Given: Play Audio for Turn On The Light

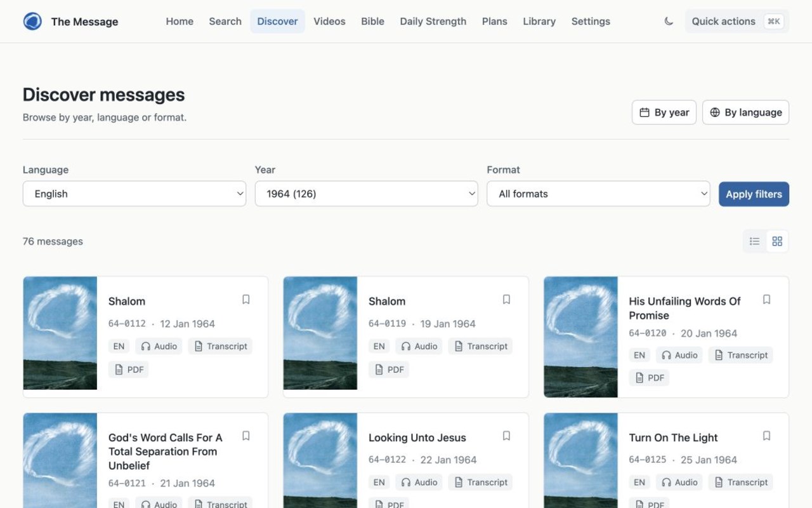Looking at the screenshot, I should click(679, 483).
